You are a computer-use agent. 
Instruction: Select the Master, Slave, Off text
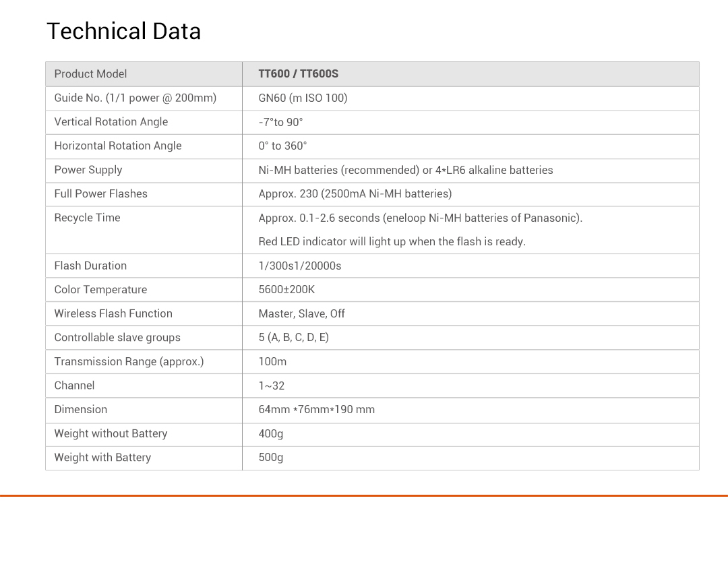click(301, 313)
